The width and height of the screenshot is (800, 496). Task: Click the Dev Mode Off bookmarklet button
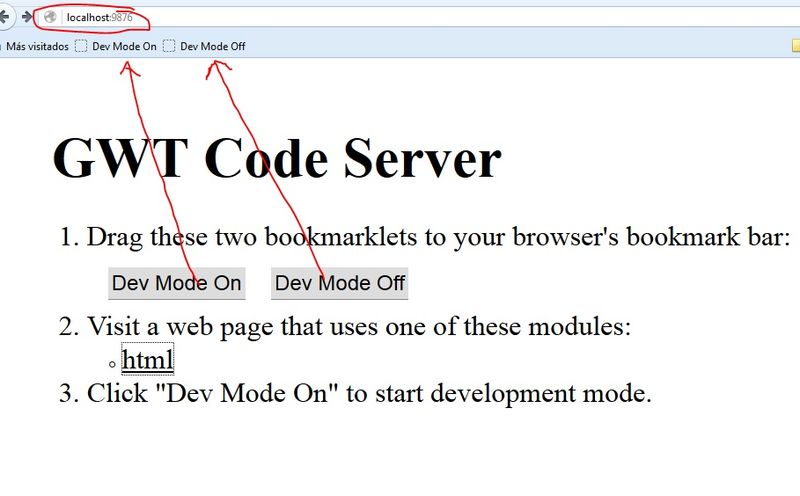tap(339, 283)
